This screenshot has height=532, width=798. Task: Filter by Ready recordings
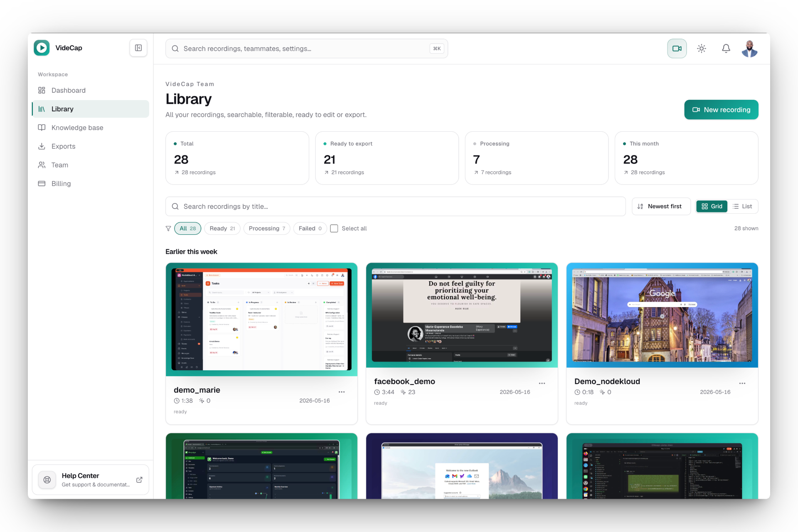pos(222,229)
